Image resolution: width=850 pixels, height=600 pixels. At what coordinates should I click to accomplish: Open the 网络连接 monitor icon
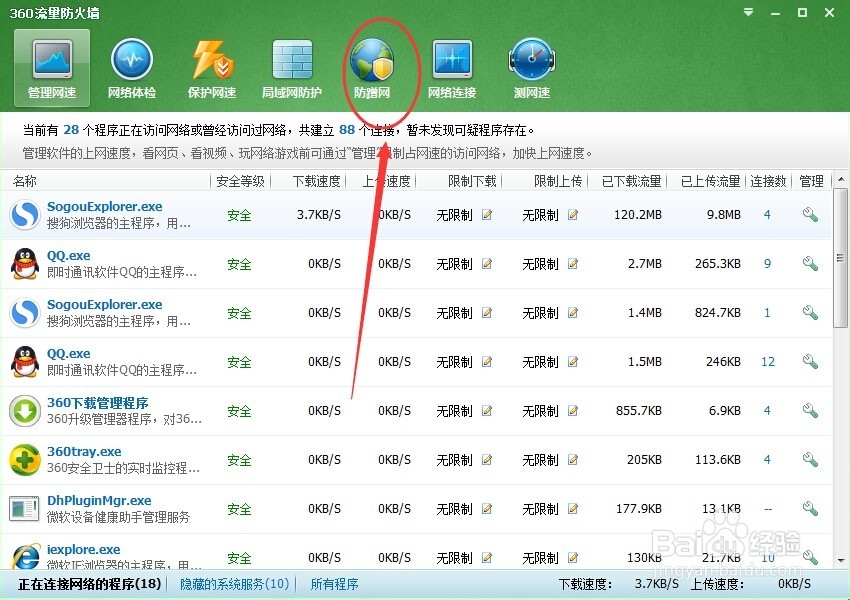pos(452,68)
